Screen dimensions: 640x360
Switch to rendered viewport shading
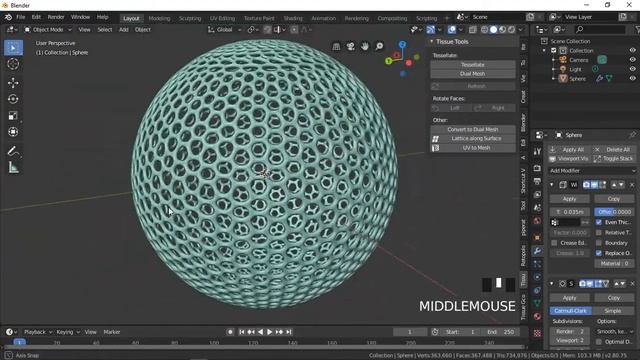click(511, 30)
